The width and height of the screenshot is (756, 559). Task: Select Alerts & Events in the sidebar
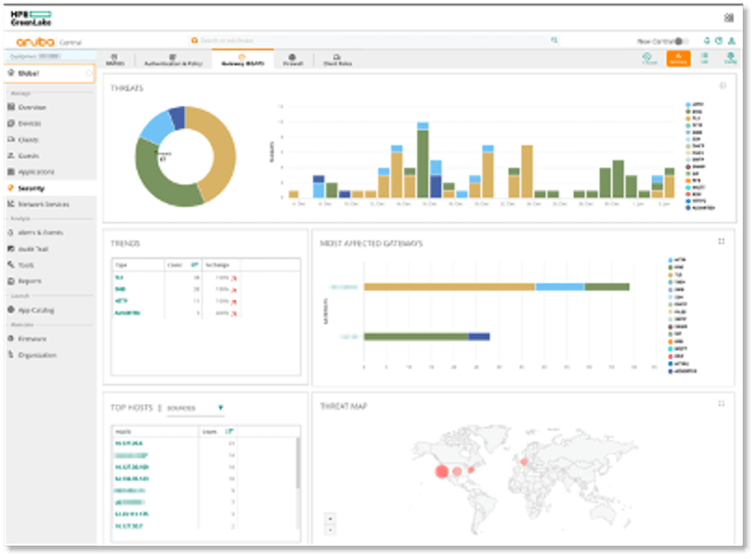(x=40, y=233)
